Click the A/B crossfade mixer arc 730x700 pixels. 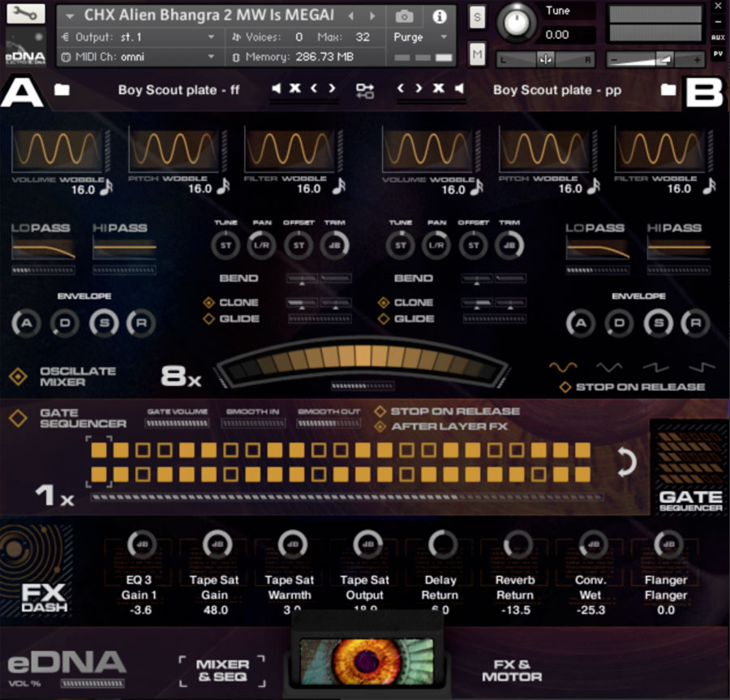click(363, 361)
